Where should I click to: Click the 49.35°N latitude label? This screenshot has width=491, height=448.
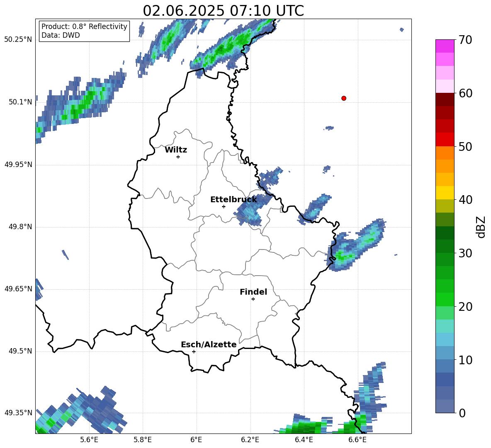[18, 413]
